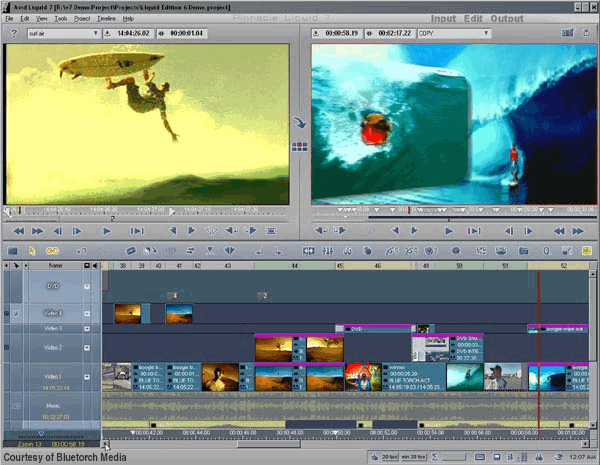This screenshot has height=465, width=600.
Task: Switch to the Input workspace
Action: click(x=443, y=18)
